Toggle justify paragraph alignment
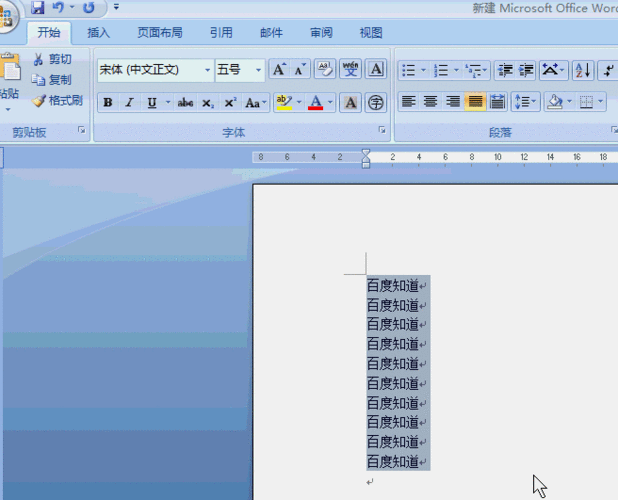Screen dimensions: 618x500 (474, 102)
